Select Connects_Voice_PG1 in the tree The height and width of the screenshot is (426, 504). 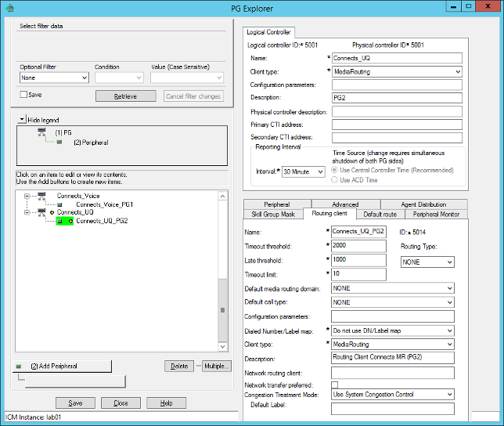click(x=104, y=204)
